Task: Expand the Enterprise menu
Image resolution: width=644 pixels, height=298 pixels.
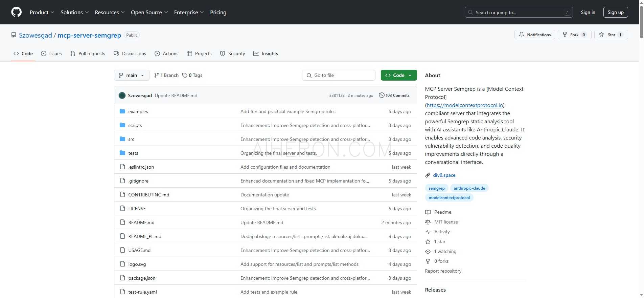Action: 189,12
